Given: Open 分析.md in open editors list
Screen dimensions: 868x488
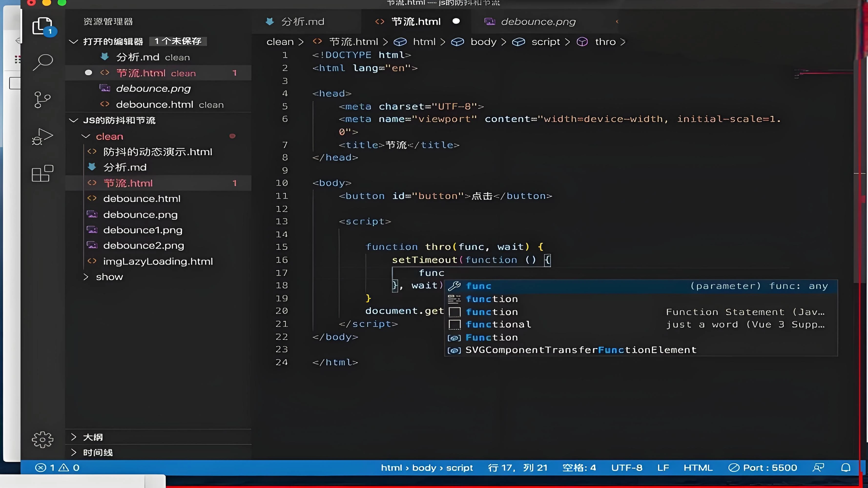Looking at the screenshot, I should (158, 57).
